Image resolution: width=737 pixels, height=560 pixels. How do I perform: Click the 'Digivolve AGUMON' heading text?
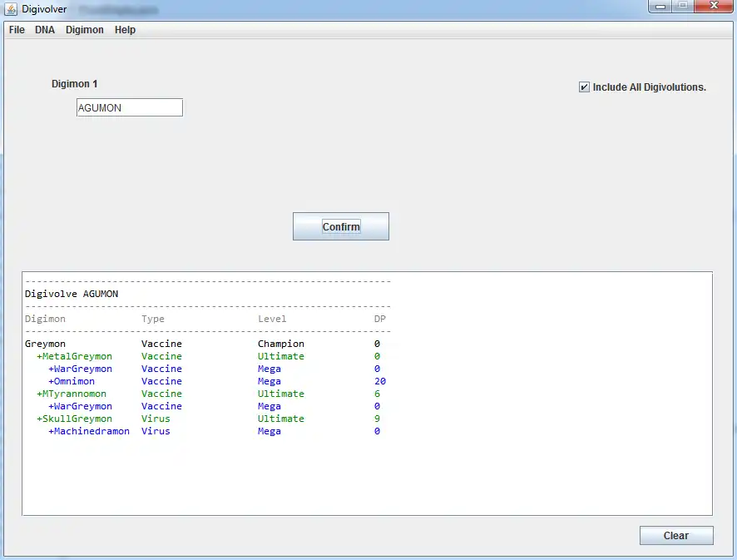(x=72, y=294)
